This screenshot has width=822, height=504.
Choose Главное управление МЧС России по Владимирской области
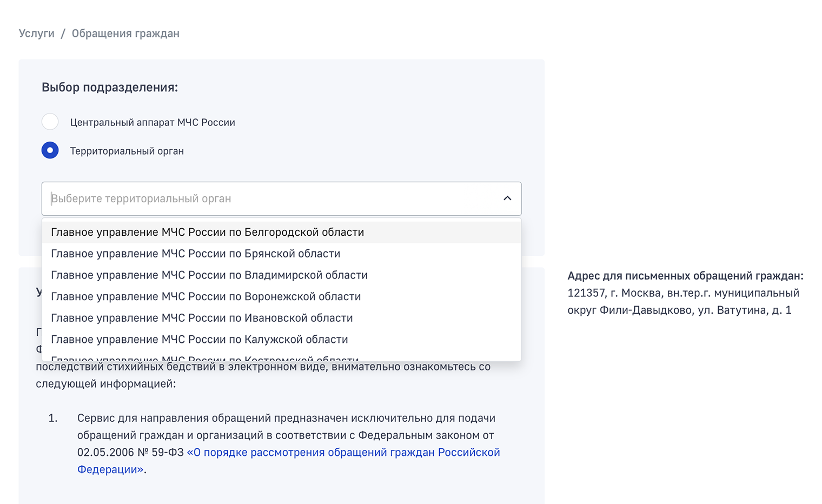[281, 275]
